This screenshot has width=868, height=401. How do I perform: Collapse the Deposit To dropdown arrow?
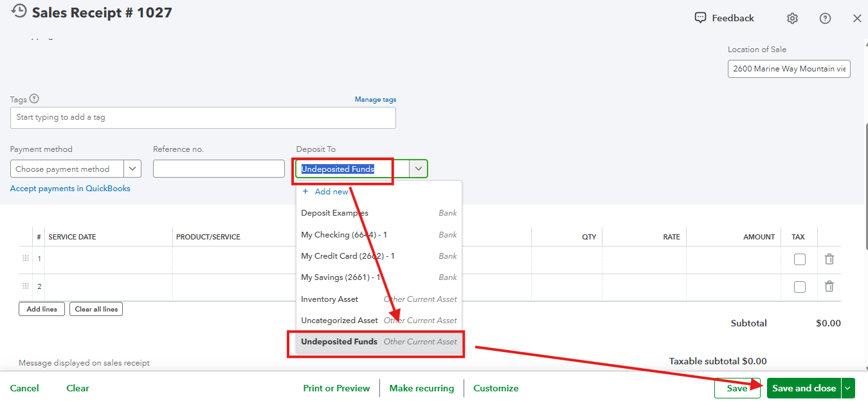[x=419, y=169]
